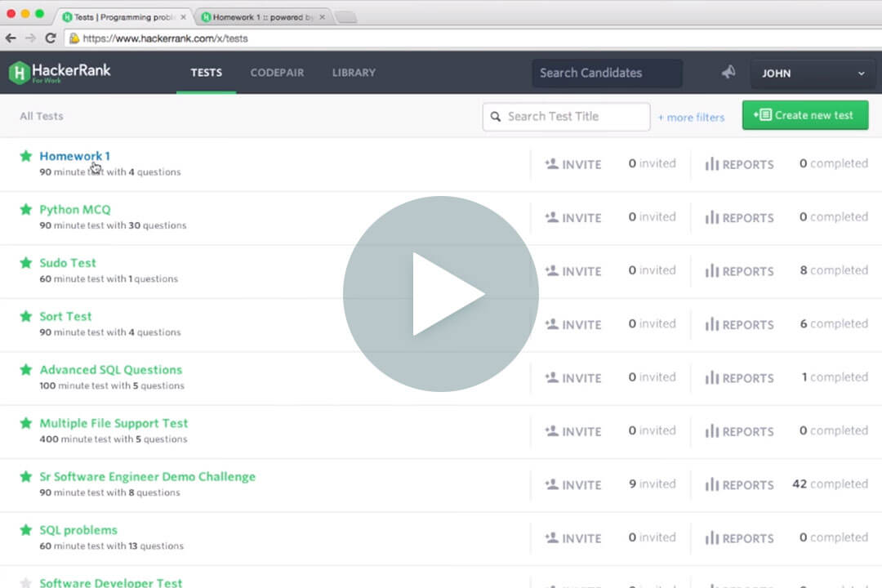The width and height of the screenshot is (882, 588).
Task: View reports for Python MCQ
Action: point(739,218)
